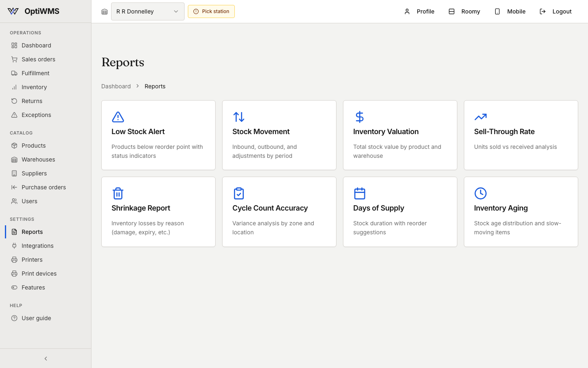This screenshot has height=368, width=588.
Task: Open Exceptions in the sidebar
Action: (46, 115)
